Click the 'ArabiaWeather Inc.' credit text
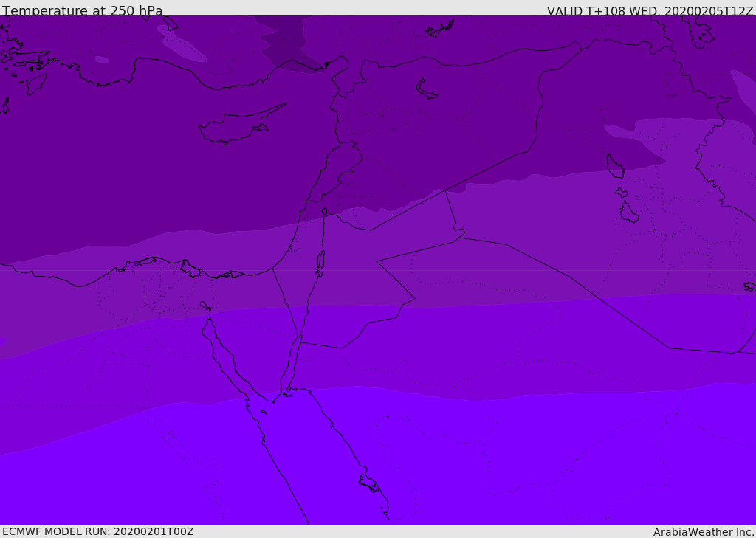The image size is (756, 538). point(704,532)
